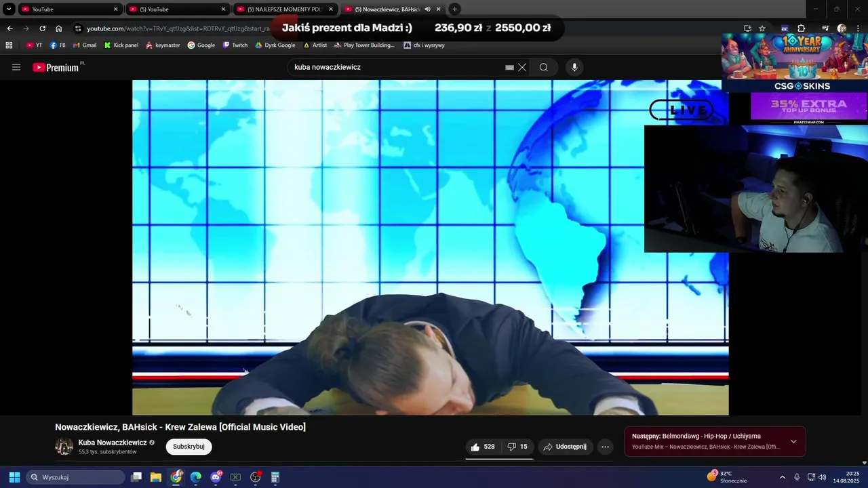Screen dimensions: 868x488
Task: Show hidden system tray icons
Action: pyautogui.click(x=782, y=477)
